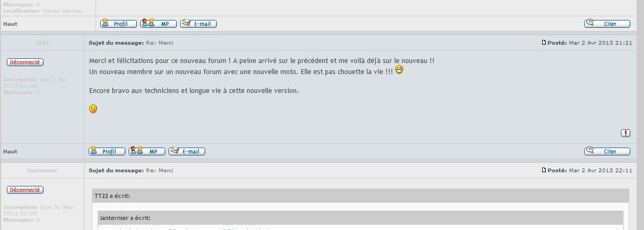This screenshot has width=644, height=230.
Task: Open Profil button in top post footer
Action: pos(119,24)
